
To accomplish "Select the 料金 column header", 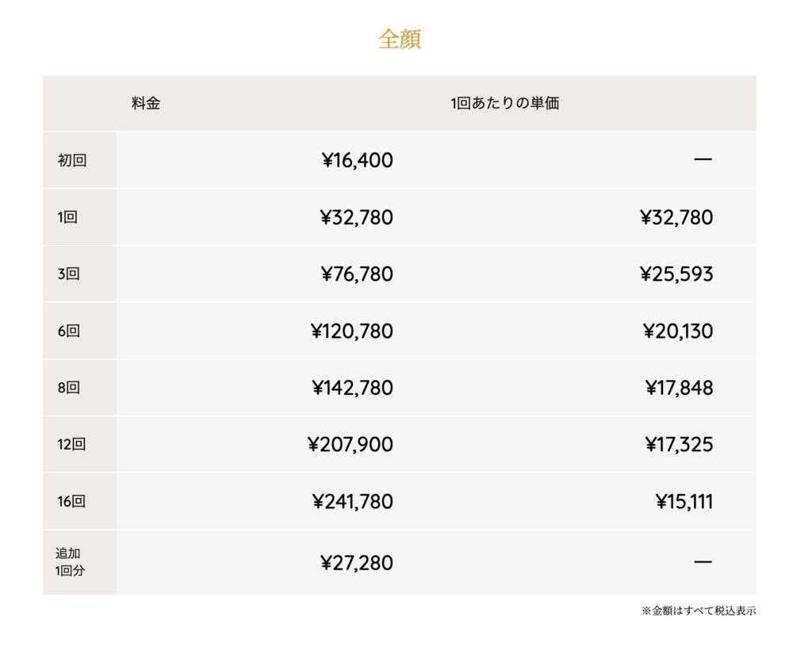I will click(146, 103).
